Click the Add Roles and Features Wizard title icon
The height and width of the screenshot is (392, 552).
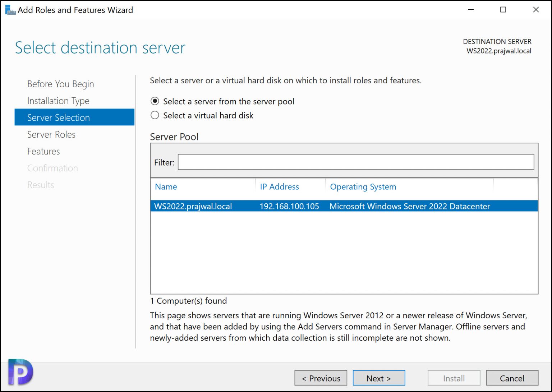(10, 10)
